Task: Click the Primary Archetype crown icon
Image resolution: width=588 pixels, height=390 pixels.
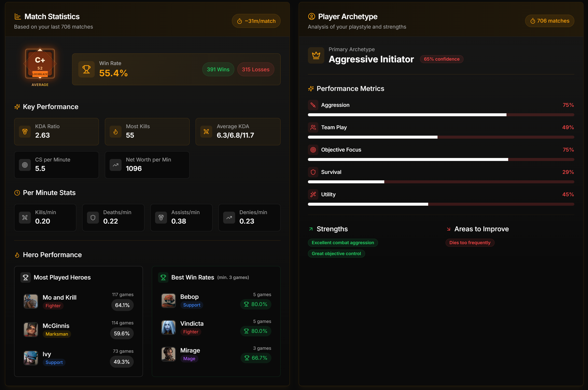Action: (x=316, y=55)
